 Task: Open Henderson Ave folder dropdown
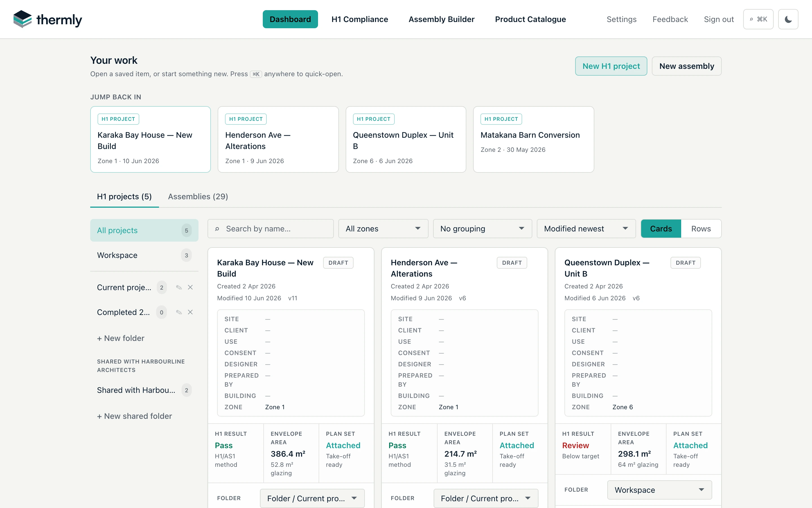pyautogui.click(x=486, y=498)
